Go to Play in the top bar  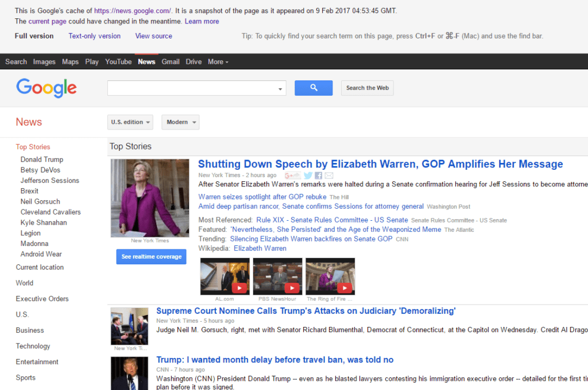tap(92, 62)
